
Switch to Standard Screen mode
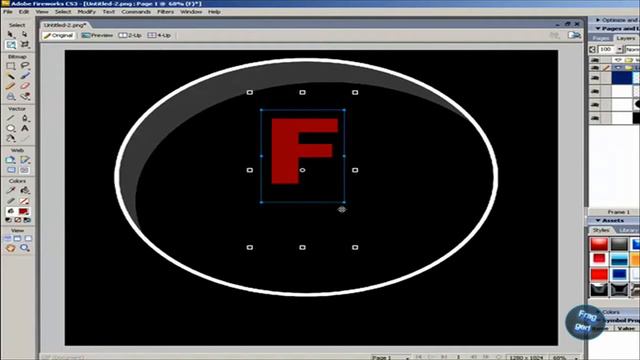point(8,238)
